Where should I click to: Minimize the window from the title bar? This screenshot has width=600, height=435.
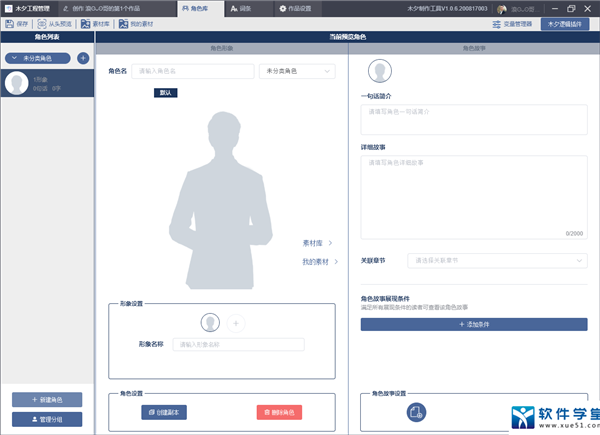[x=555, y=8]
